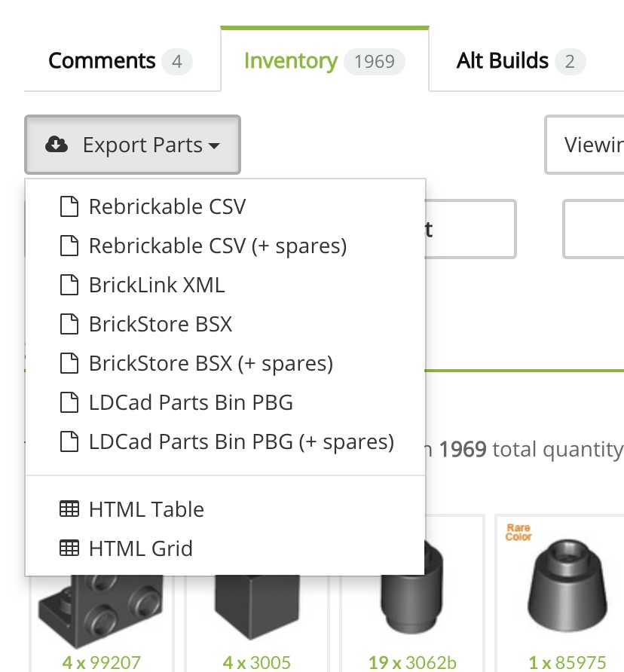The height and width of the screenshot is (672, 624).
Task: Click file icon for BrickStore BSX (+ spares)
Action: coord(69,363)
